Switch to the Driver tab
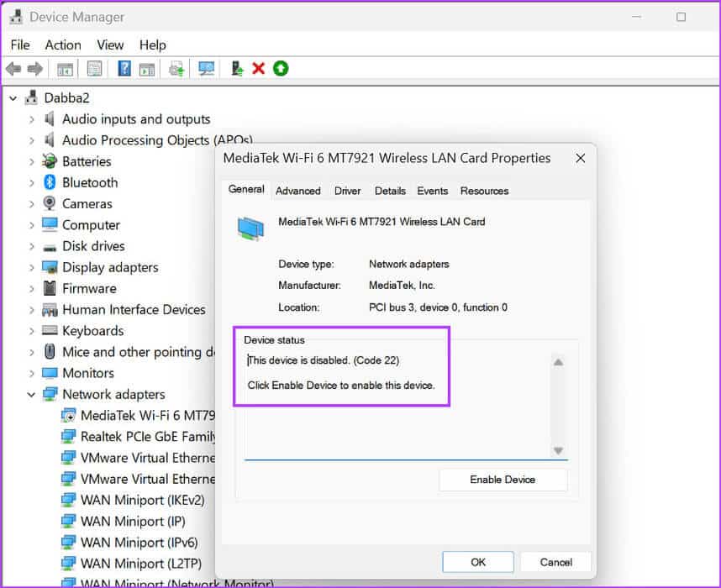The height and width of the screenshot is (588, 721). (347, 191)
